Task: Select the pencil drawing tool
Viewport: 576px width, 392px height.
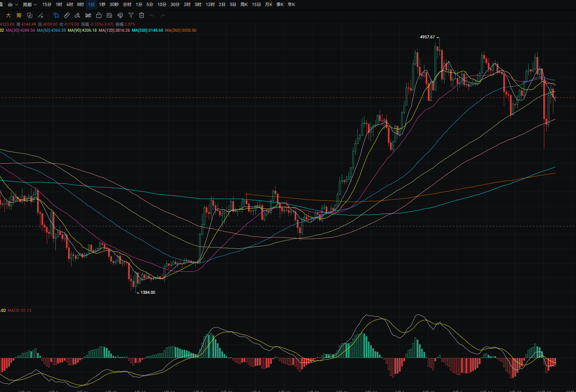Action: 77,15
